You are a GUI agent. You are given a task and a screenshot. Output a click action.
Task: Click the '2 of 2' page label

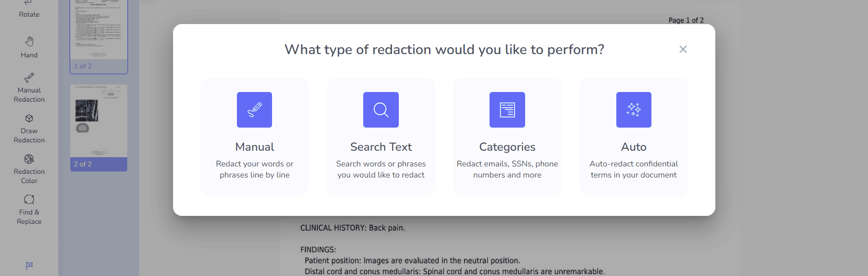tap(83, 164)
